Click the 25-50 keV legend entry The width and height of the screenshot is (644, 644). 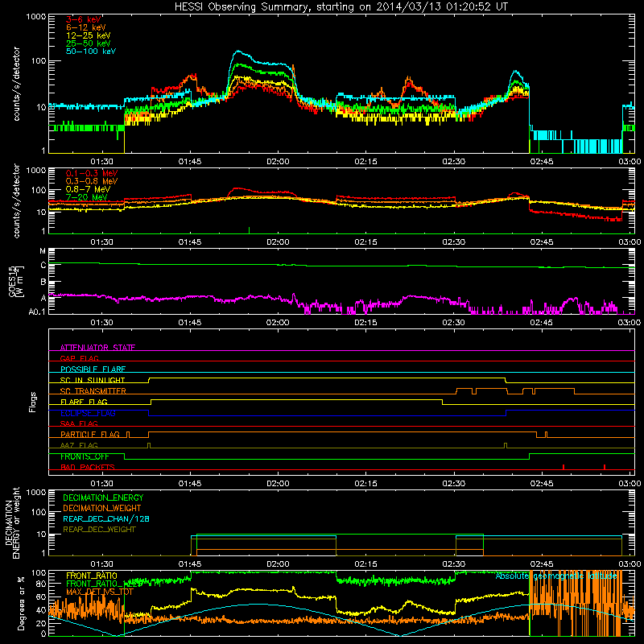tap(88, 43)
